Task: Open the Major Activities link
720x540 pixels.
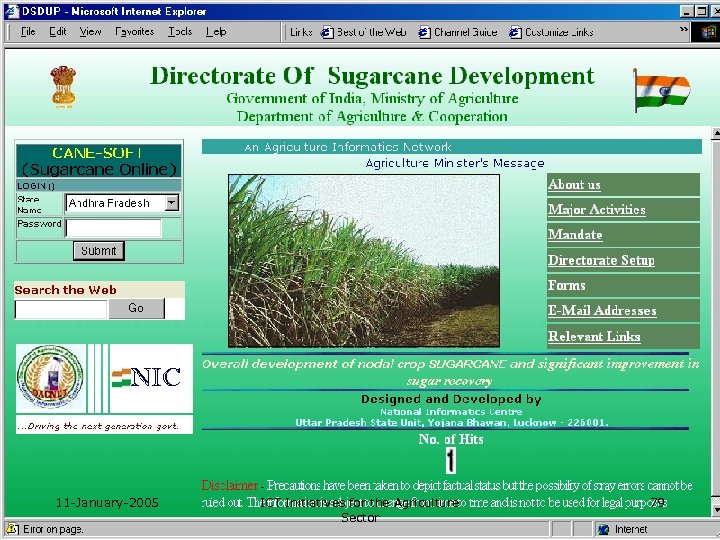Action: [596, 210]
